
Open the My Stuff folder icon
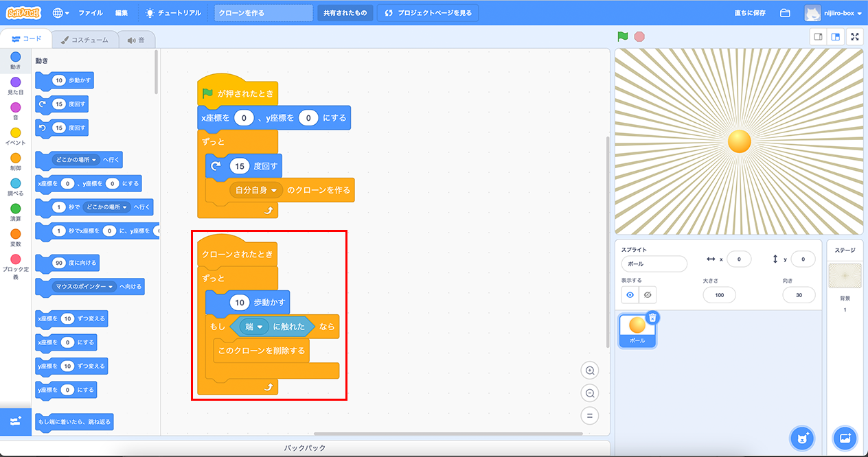click(785, 13)
